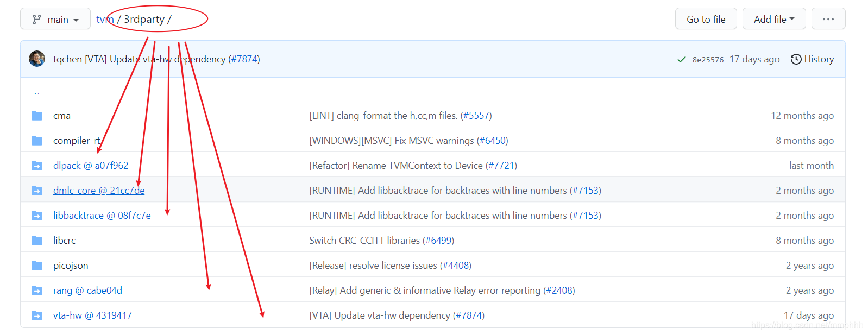This screenshot has width=868, height=335.
Task: Click the libcrc folder icon
Action: pos(37,241)
